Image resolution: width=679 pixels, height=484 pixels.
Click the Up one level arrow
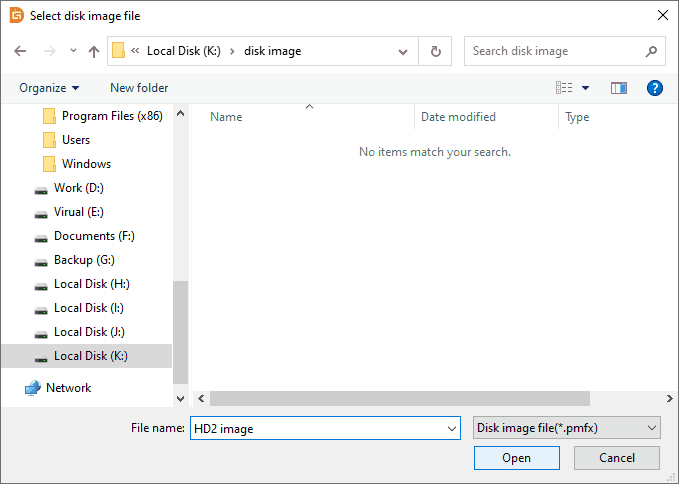[x=94, y=51]
